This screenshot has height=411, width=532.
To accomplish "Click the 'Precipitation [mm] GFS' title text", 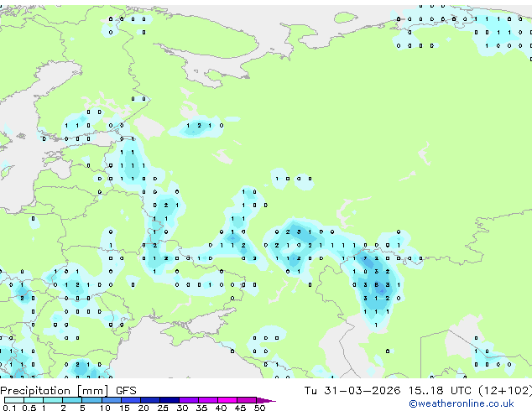I will pos(68,391).
